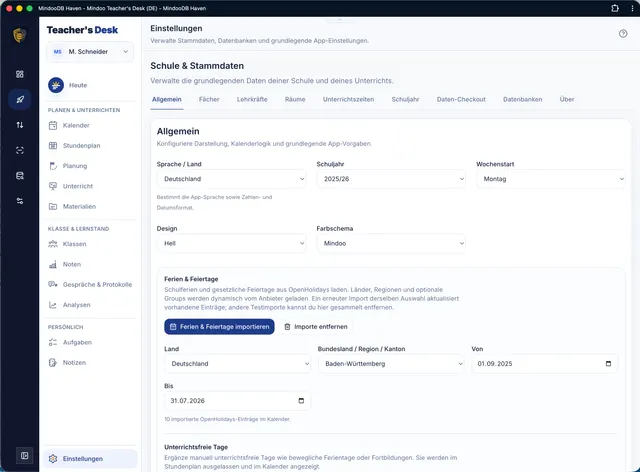Click the Materialien folder icon
This screenshot has height=472, width=640.
pyautogui.click(x=53, y=207)
